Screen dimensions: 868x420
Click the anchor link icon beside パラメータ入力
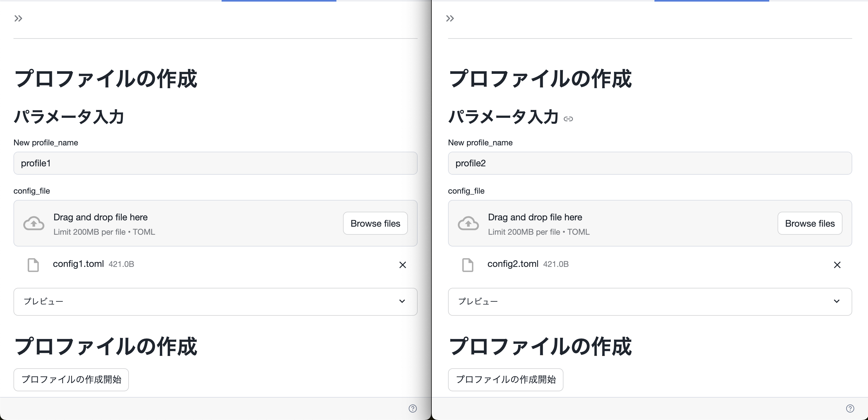click(x=568, y=119)
